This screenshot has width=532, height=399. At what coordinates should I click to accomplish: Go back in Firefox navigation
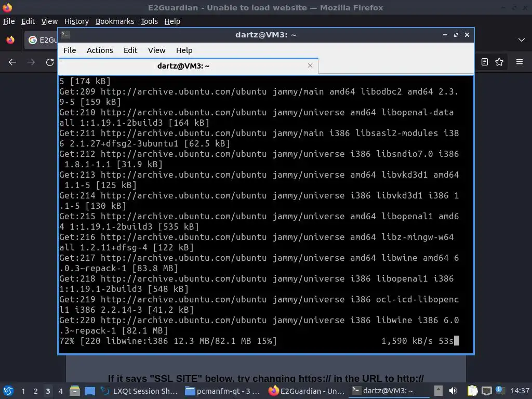12,62
